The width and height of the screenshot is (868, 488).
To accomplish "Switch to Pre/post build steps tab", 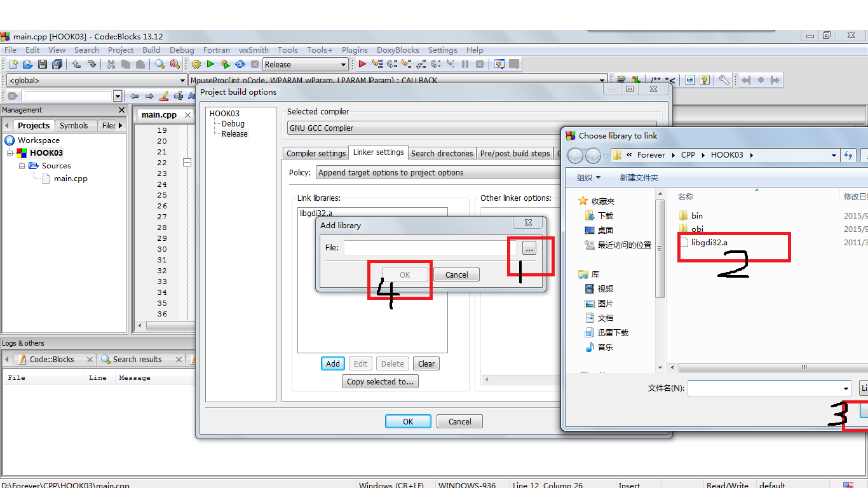I will pos(515,153).
